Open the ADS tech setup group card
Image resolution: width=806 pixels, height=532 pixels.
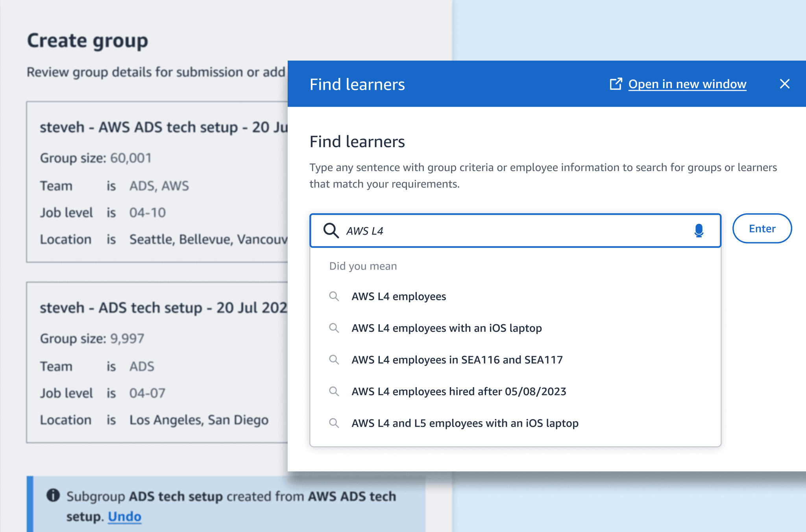157,362
